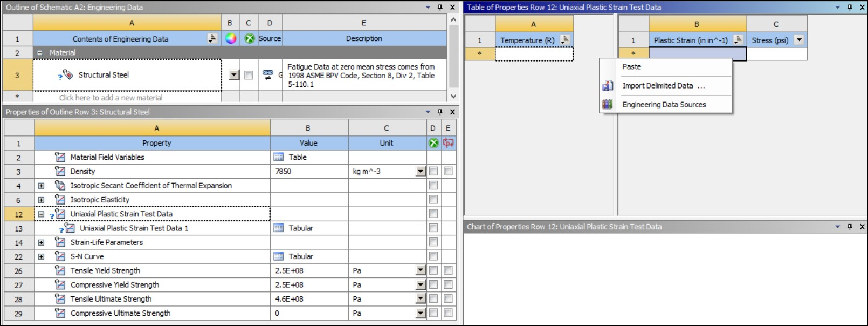This screenshot has width=868, height=326.
Task: Click the Density value 7850 cell
Action: pyautogui.click(x=309, y=171)
